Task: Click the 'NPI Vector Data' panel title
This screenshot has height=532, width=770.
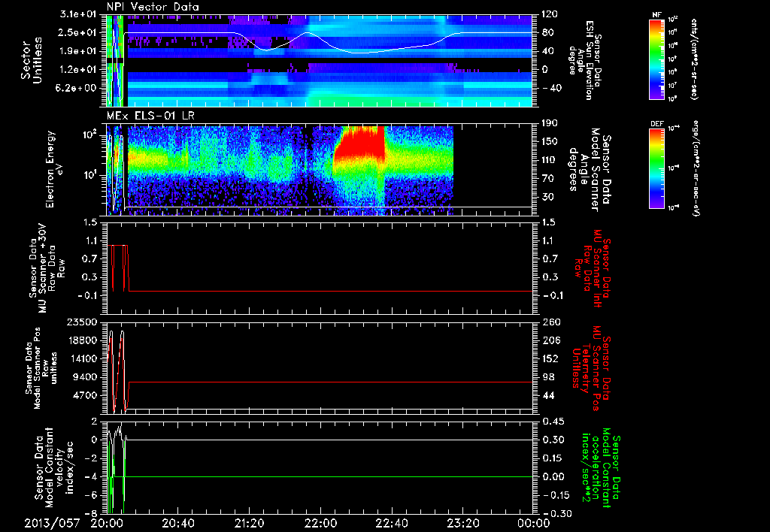Action: (x=153, y=7)
